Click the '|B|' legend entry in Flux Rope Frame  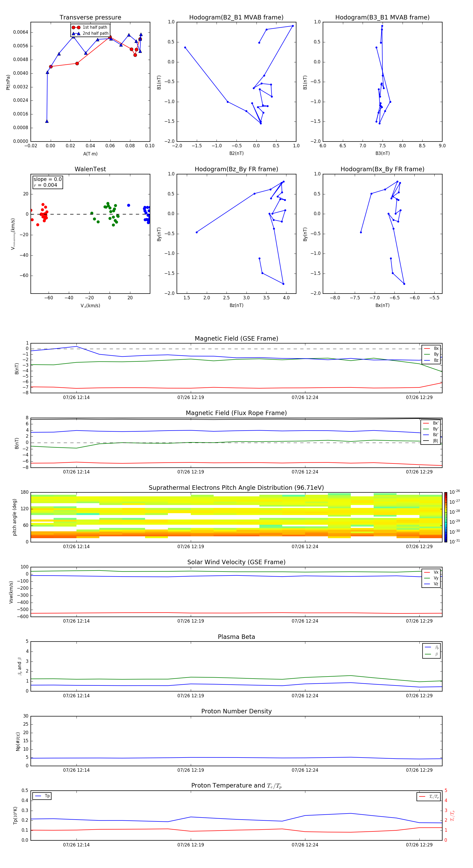[x=431, y=441]
